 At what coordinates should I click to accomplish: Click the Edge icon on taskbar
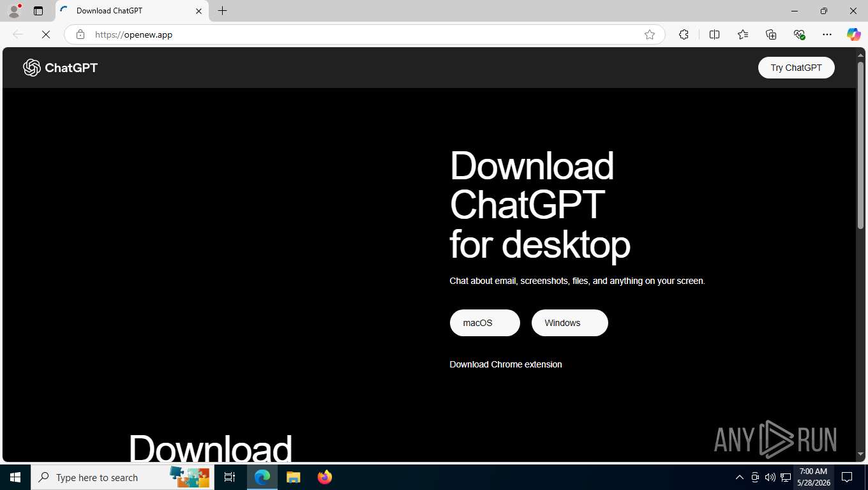[x=262, y=477]
